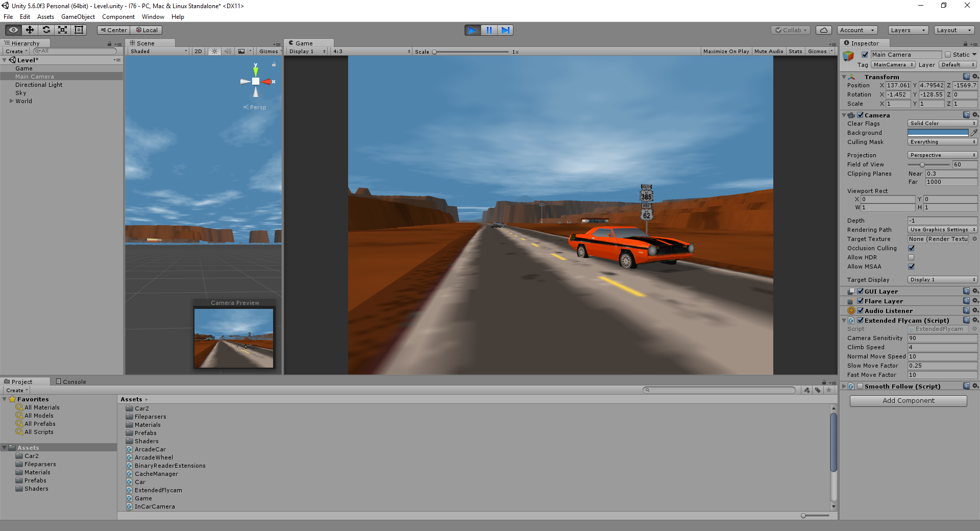Image resolution: width=980 pixels, height=531 pixels.
Task: Toggle Allow MSAA checkbox
Action: coord(911,267)
